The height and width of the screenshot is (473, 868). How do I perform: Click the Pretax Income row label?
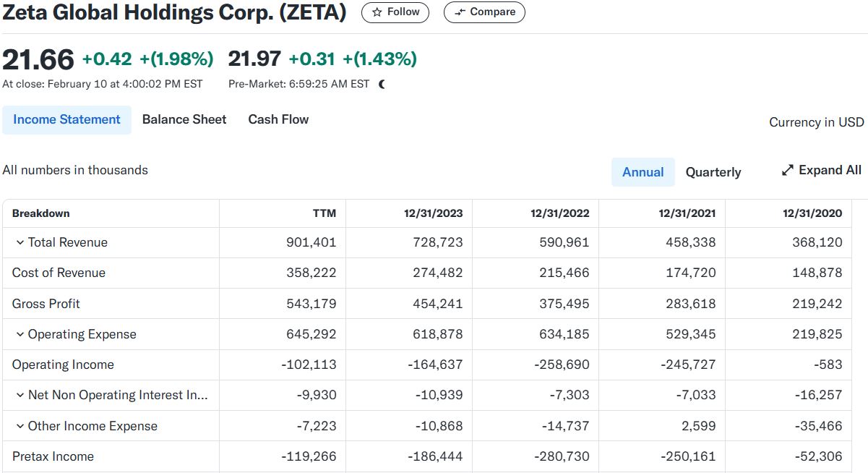tap(53, 456)
